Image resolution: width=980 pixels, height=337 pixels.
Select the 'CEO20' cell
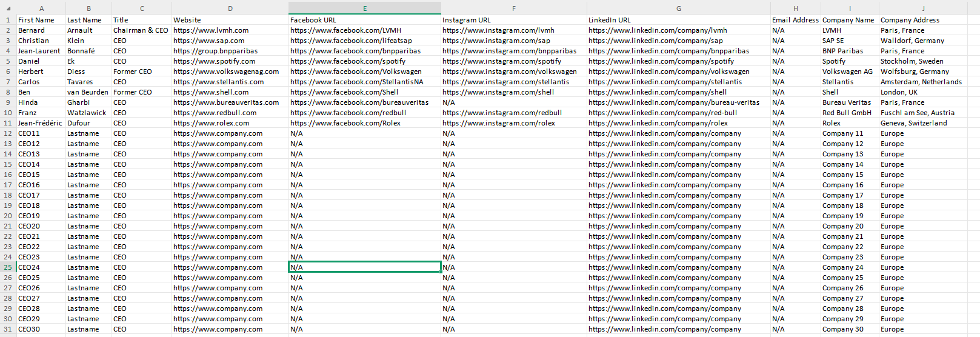[41, 226]
